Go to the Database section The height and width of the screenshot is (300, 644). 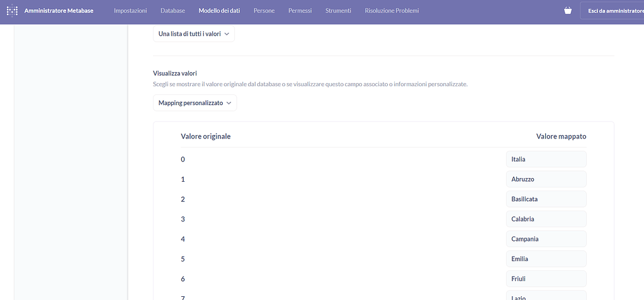coord(172,11)
